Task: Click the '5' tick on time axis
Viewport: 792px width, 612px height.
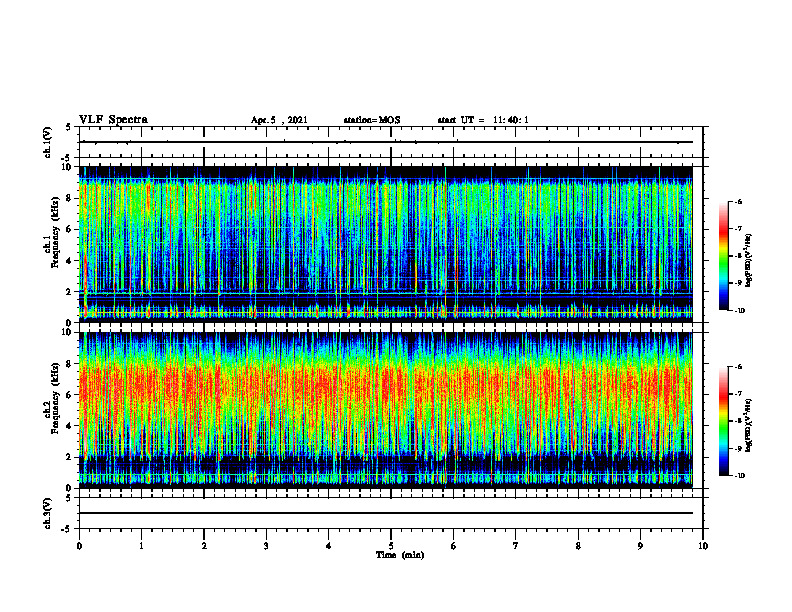Action: tap(391, 546)
